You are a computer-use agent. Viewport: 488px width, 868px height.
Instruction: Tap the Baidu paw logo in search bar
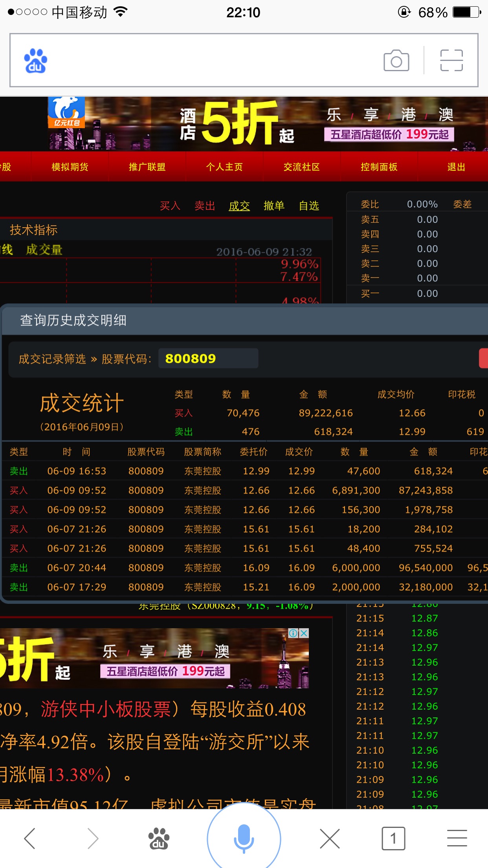pyautogui.click(x=36, y=61)
